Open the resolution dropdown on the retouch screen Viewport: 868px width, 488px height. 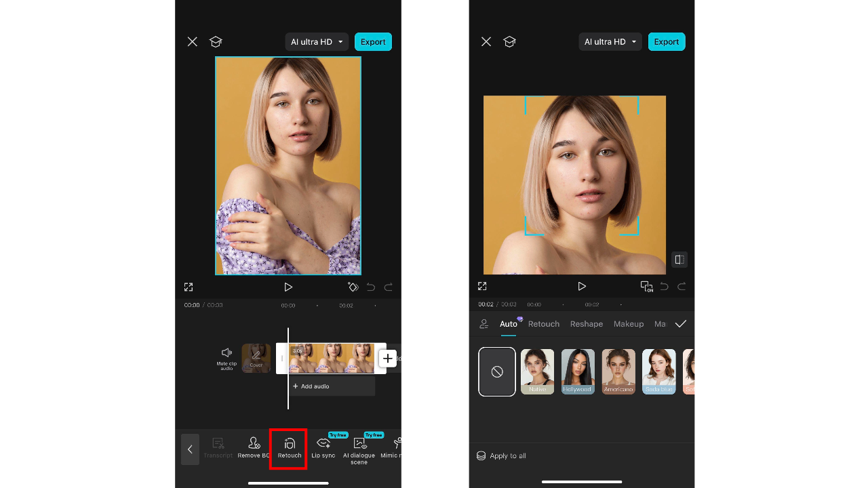click(x=610, y=41)
